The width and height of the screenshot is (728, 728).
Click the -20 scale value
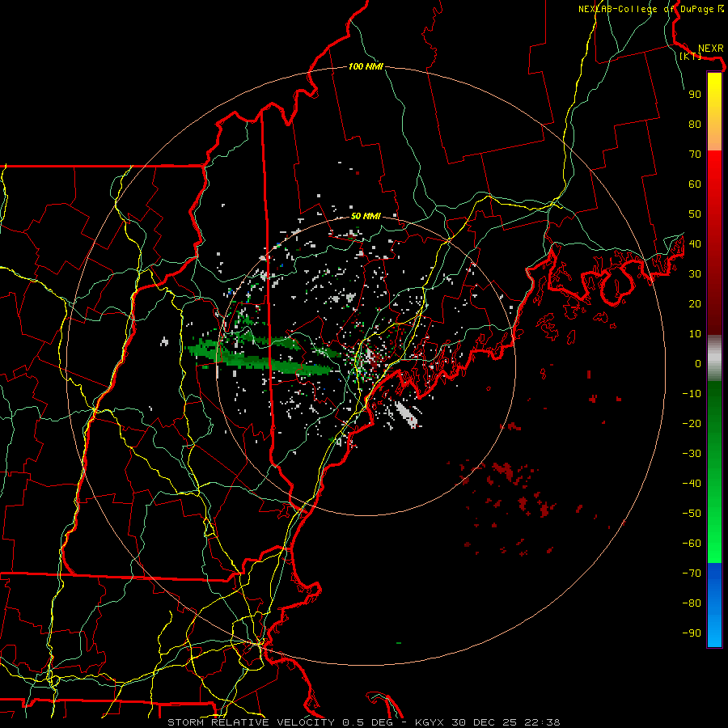tap(692, 424)
